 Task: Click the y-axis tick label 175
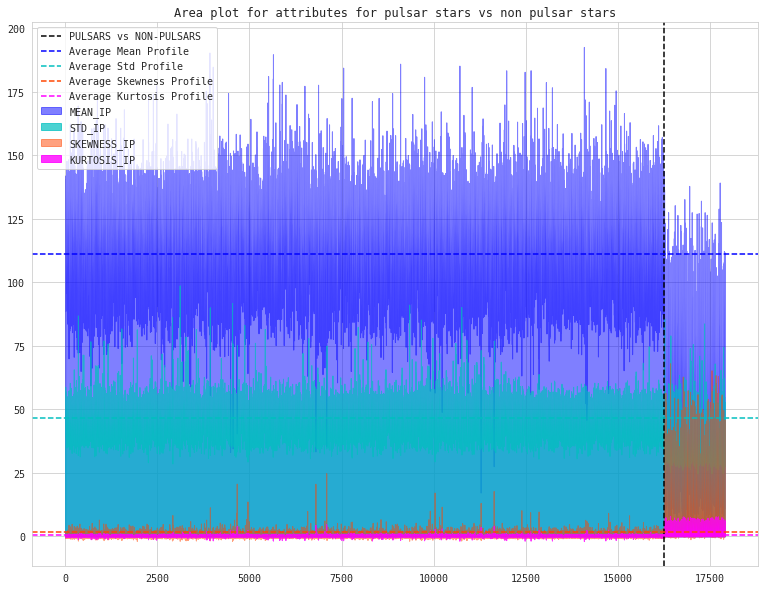(17, 93)
